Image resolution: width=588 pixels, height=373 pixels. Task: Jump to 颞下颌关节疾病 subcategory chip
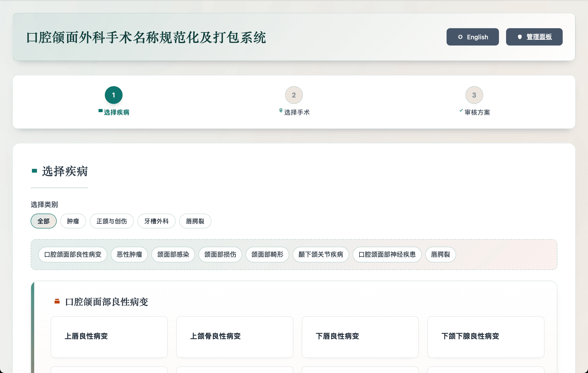click(321, 255)
